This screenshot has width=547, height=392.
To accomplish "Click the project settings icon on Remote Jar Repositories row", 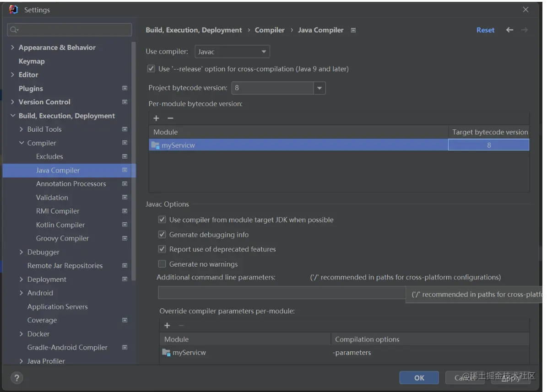I will (x=125, y=266).
